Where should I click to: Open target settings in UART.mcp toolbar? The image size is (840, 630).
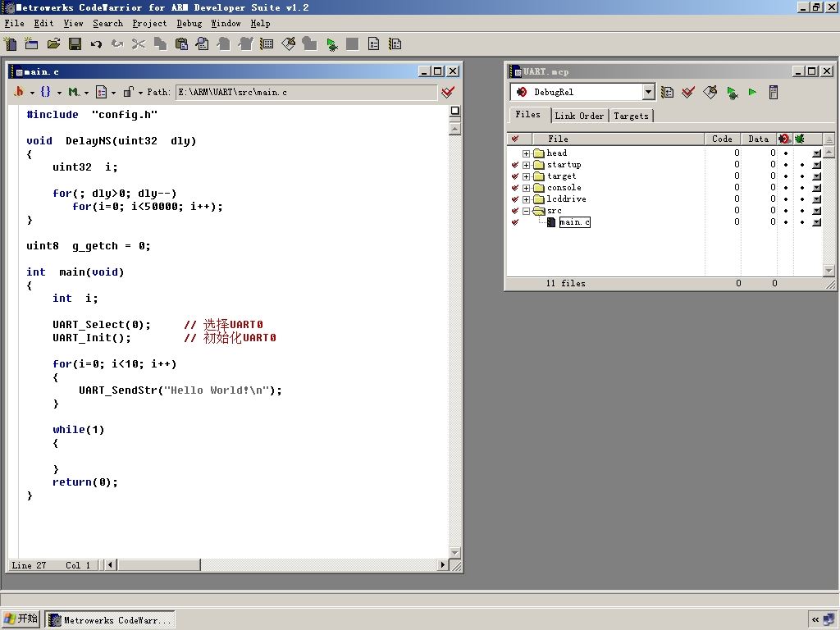click(x=667, y=92)
